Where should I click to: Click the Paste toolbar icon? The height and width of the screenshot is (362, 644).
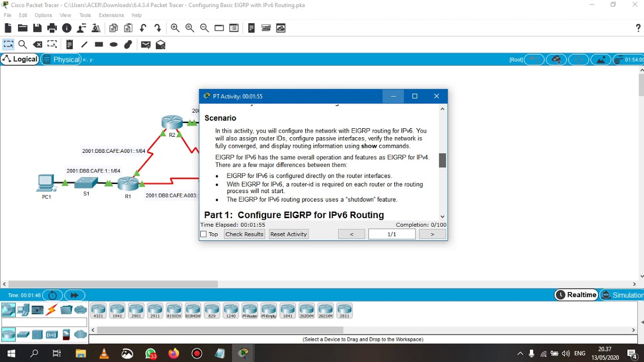[x=128, y=28]
